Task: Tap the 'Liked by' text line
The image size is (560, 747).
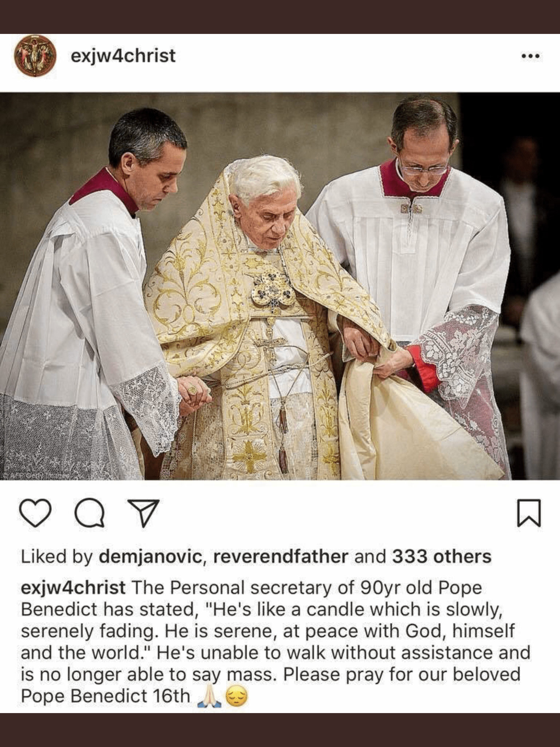Action: (256, 557)
